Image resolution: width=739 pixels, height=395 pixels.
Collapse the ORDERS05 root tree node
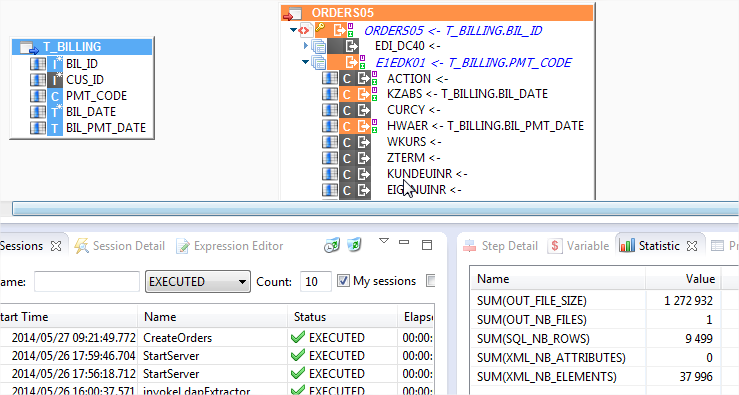[294, 30]
